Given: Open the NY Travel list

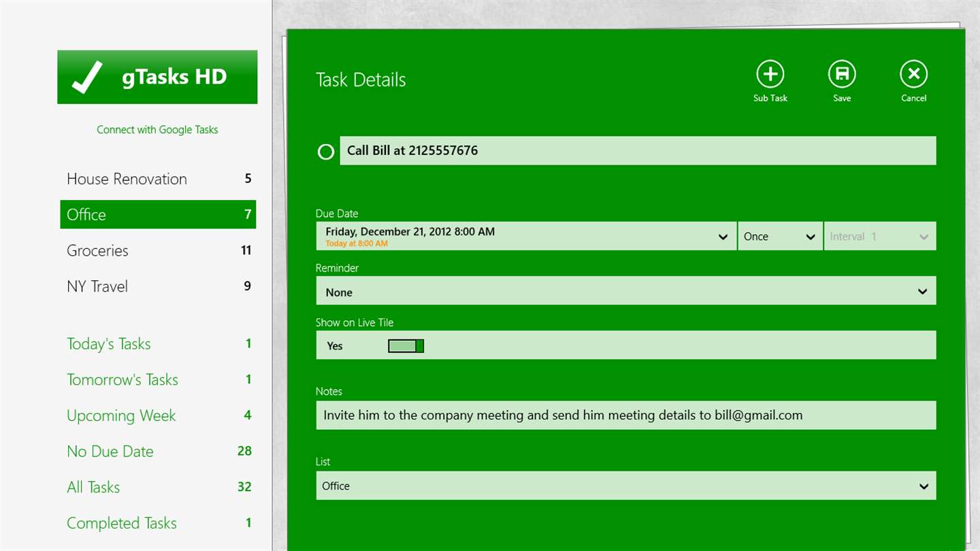Looking at the screenshot, I should coord(158,286).
